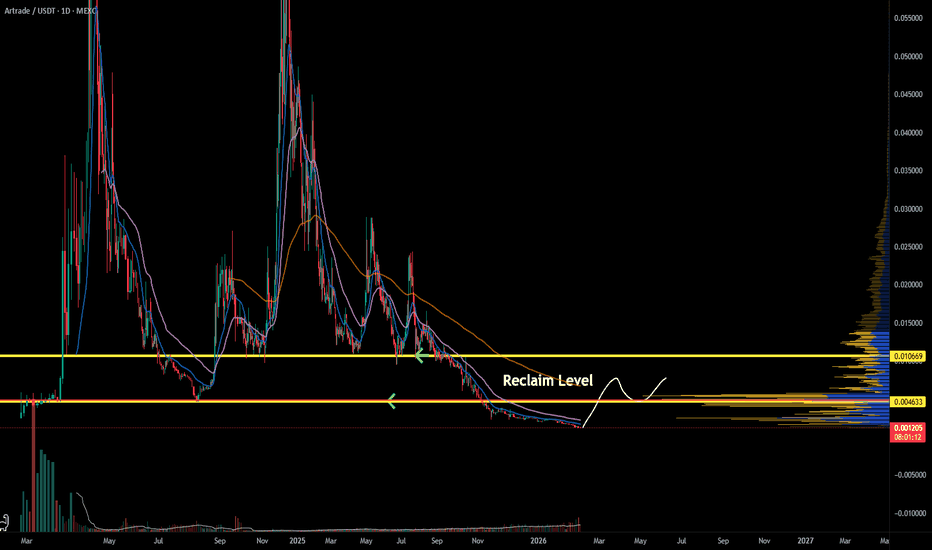Click the 2025 label on the time axis

click(x=297, y=540)
